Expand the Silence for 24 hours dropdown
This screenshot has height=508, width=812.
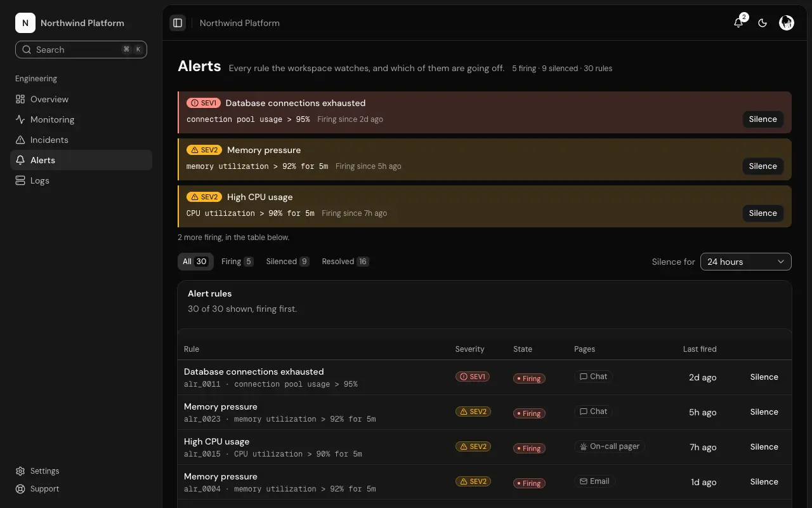tap(746, 262)
